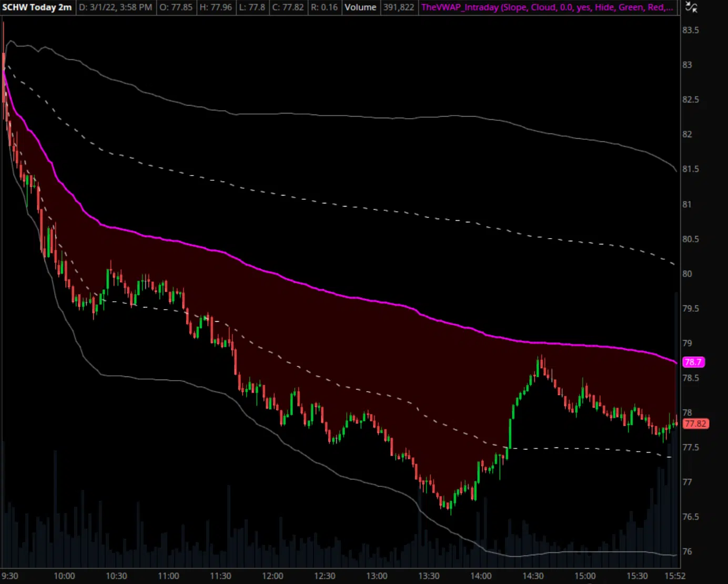728x584 pixels.
Task: Click the open price O: 77.85
Action: 176,7
